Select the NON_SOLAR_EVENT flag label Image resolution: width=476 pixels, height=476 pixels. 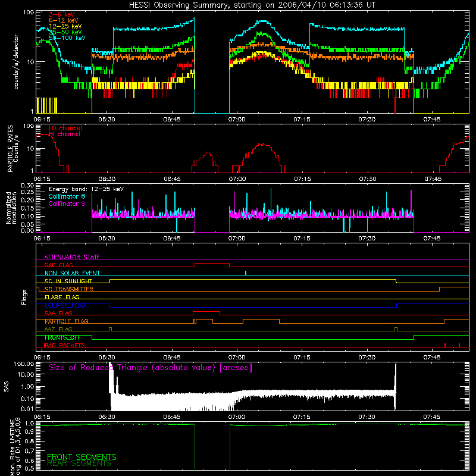pos(72,273)
